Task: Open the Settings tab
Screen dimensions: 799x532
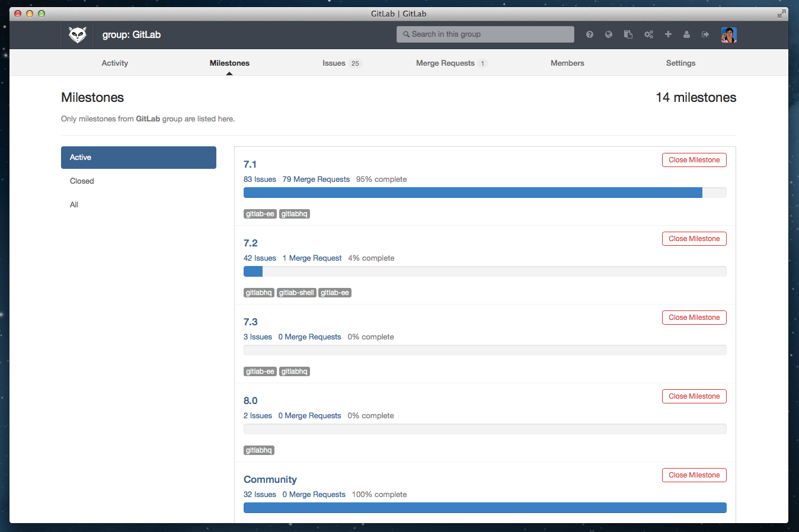Action: coord(680,63)
